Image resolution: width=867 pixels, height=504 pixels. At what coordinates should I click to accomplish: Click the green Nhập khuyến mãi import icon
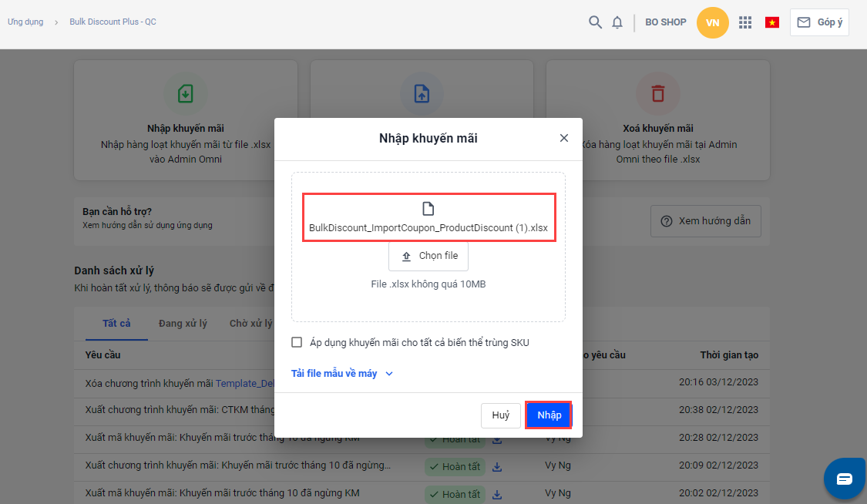pyautogui.click(x=186, y=94)
